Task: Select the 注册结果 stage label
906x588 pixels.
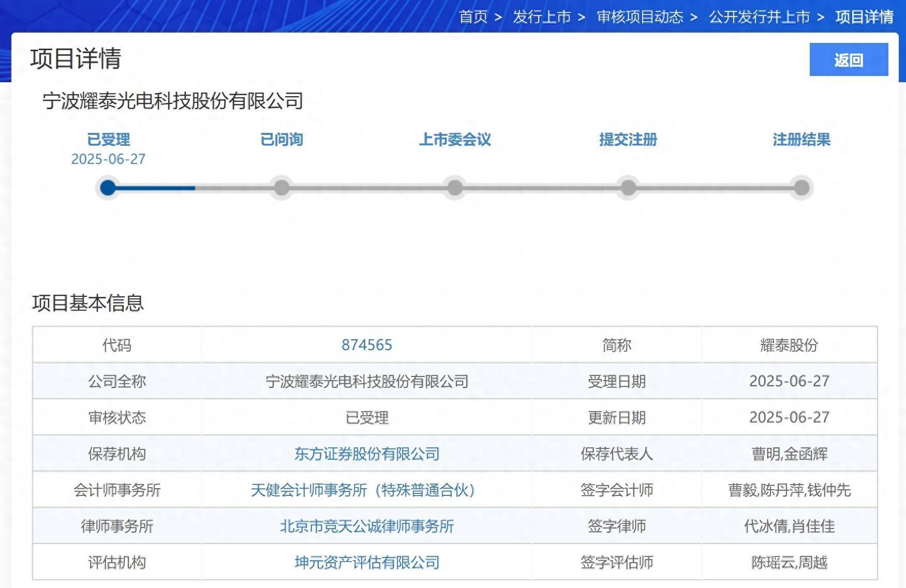Action: click(x=801, y=139)
